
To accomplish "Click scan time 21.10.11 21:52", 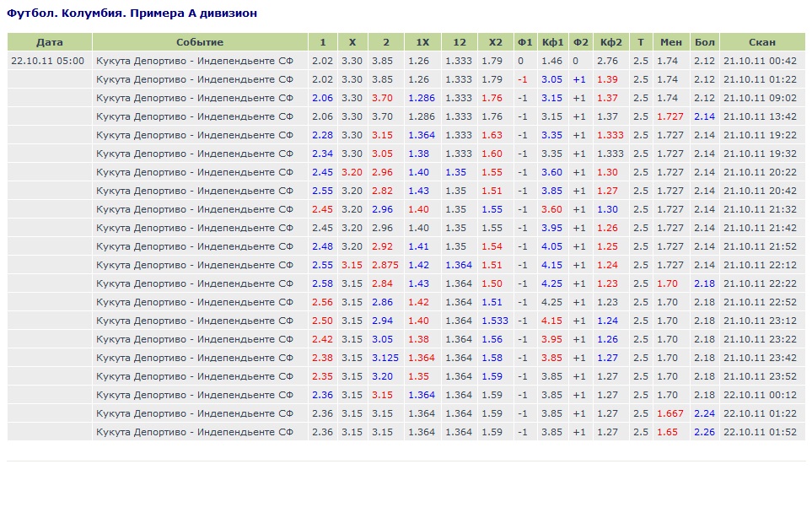I will coord(761,246).
